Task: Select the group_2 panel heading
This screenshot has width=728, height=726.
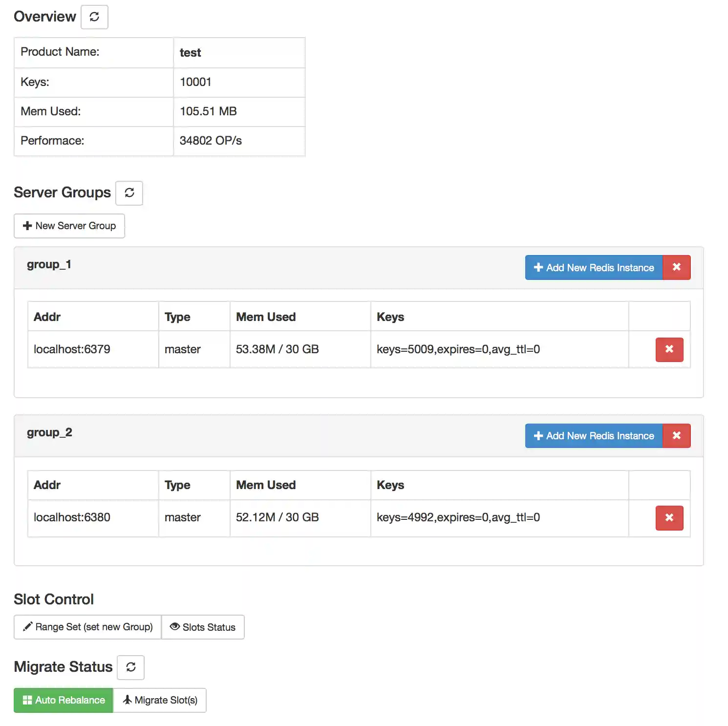Action: [x=49, y=433]
